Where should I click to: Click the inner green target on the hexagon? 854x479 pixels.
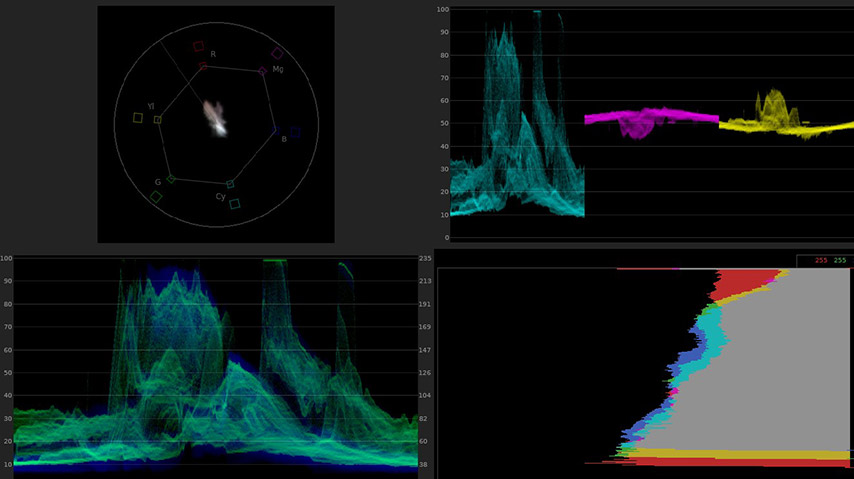171,179
